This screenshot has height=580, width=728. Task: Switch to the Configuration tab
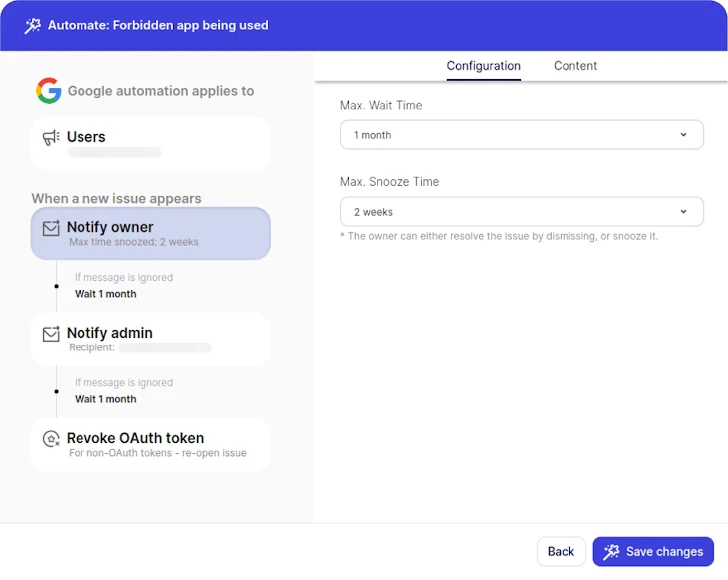point(483,66)
